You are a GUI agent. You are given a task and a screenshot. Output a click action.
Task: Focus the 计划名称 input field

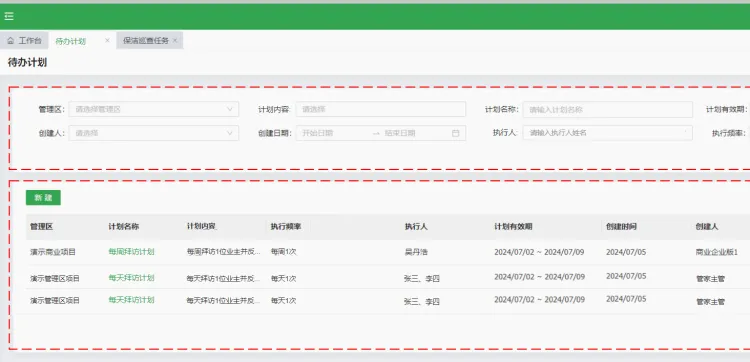607,110
